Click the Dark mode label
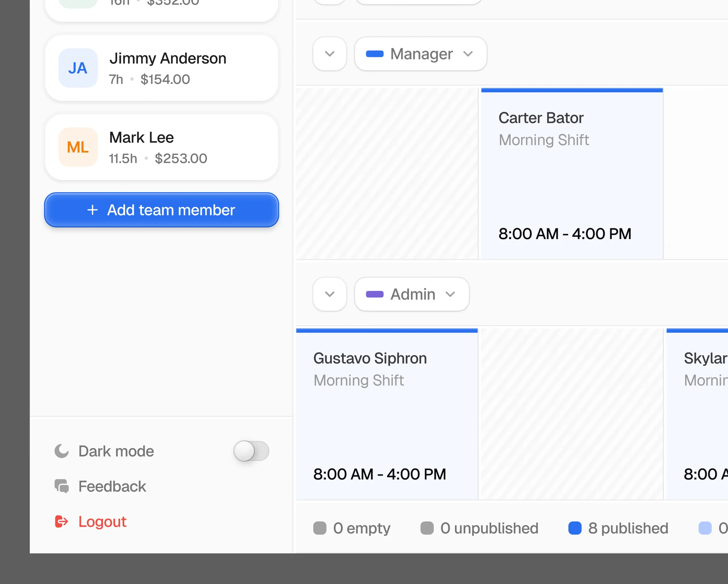Viewport: 728px width, 584px height. coord(116,451)
